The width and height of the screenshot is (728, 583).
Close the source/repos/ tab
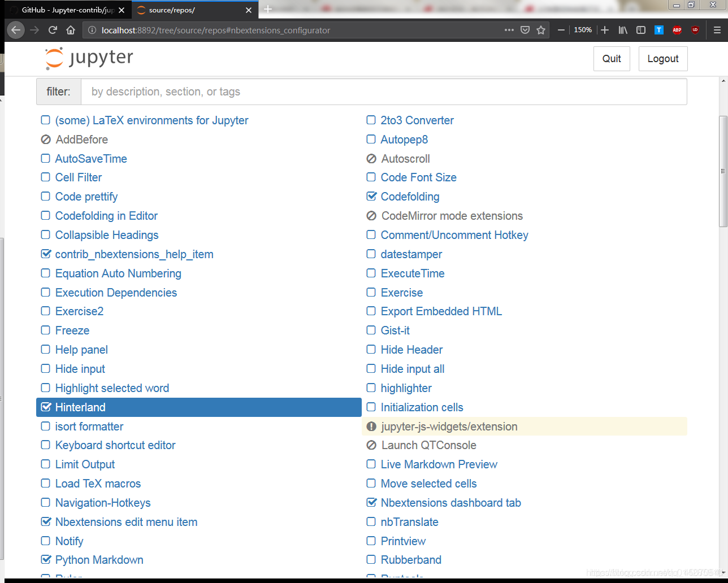249,10
